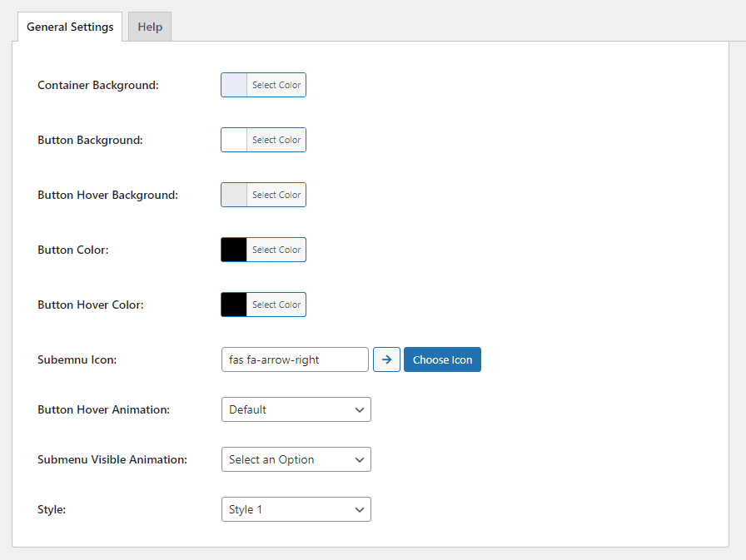This screenshot has height=560, width=746.
Task: Click the chevron on the Style dropdown
Action: (x=360, y=510)
